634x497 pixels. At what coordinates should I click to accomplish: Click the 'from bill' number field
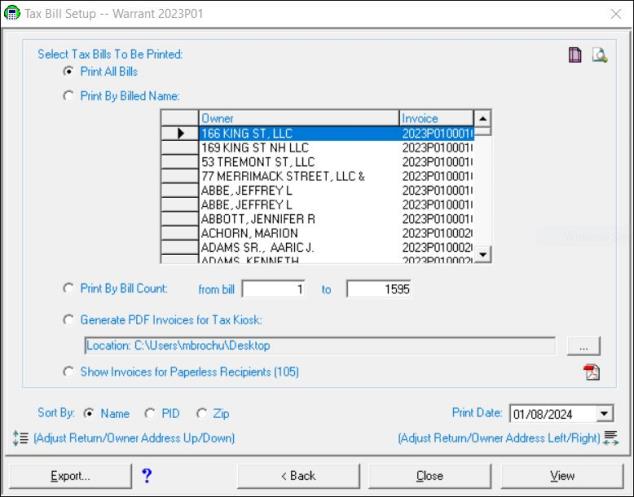[274, 289]
